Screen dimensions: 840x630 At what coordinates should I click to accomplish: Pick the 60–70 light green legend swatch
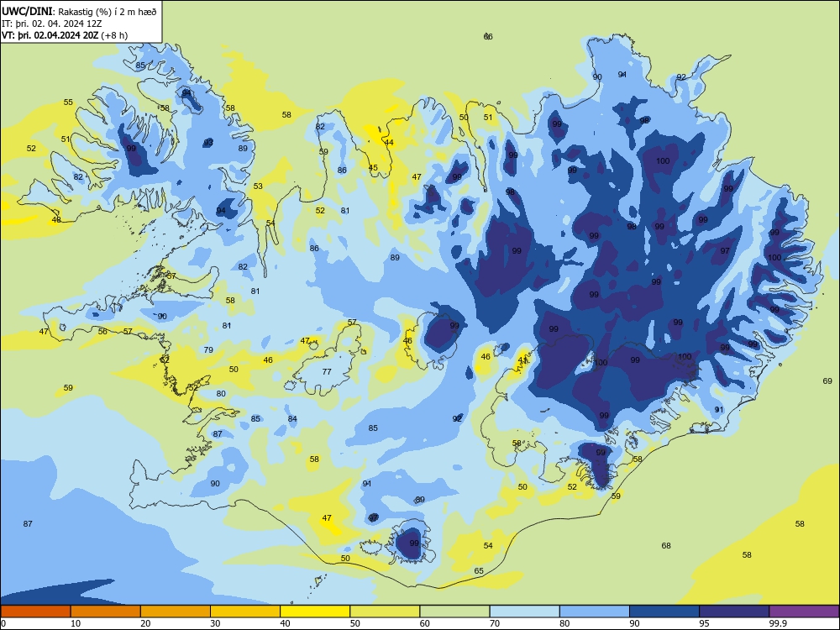(454, 612)
